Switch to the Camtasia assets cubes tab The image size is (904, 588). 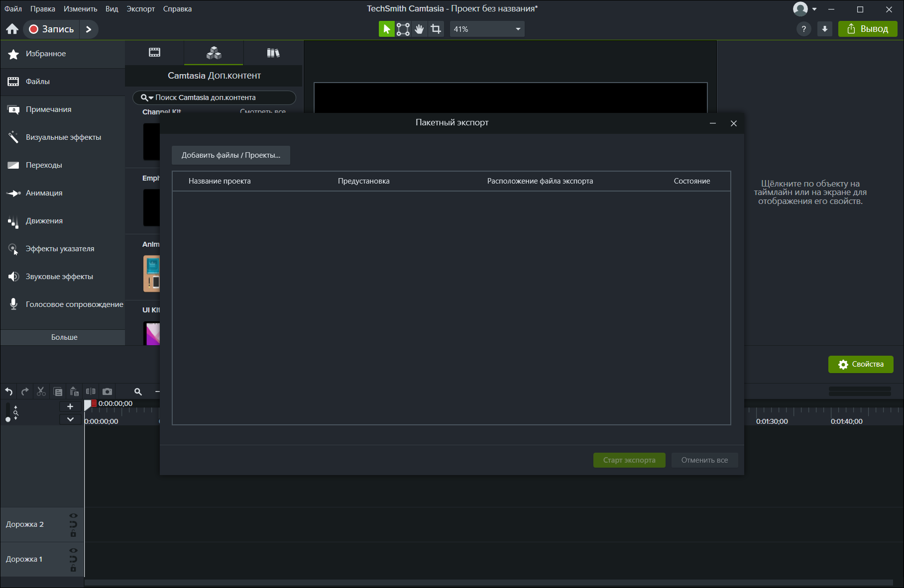point(214,53)
